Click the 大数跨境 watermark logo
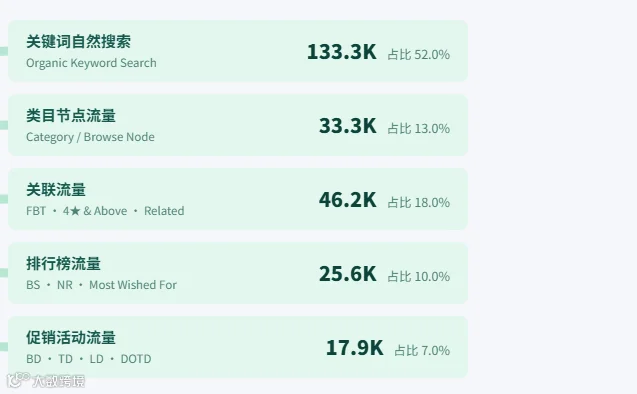The height and width of the screenshot is (394, 637). 46,381
